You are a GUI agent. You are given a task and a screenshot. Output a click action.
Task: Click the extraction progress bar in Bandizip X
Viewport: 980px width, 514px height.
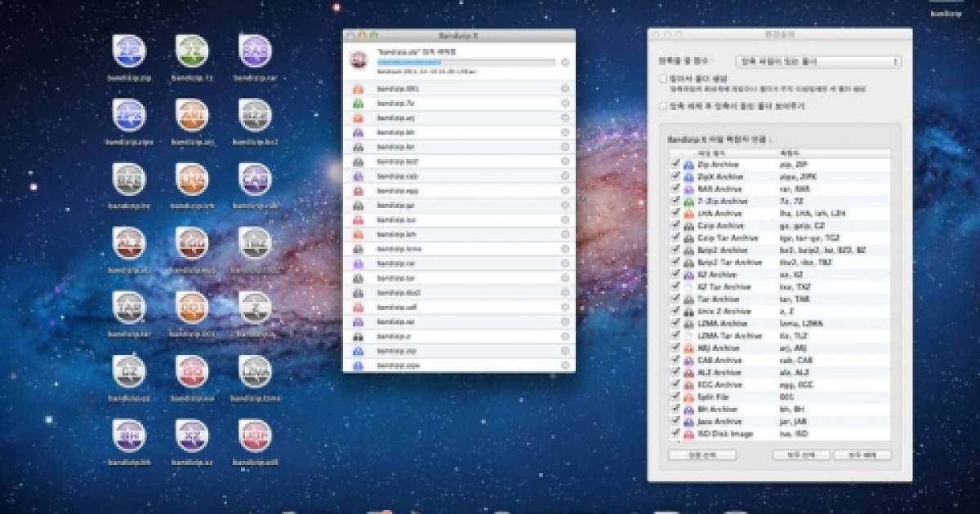[x=465, y=62]
